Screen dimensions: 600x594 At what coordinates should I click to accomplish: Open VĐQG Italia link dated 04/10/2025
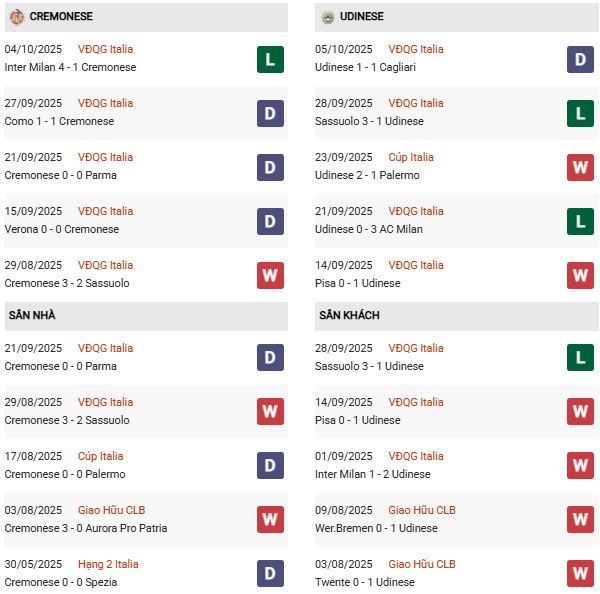click(x=105, y=49)
